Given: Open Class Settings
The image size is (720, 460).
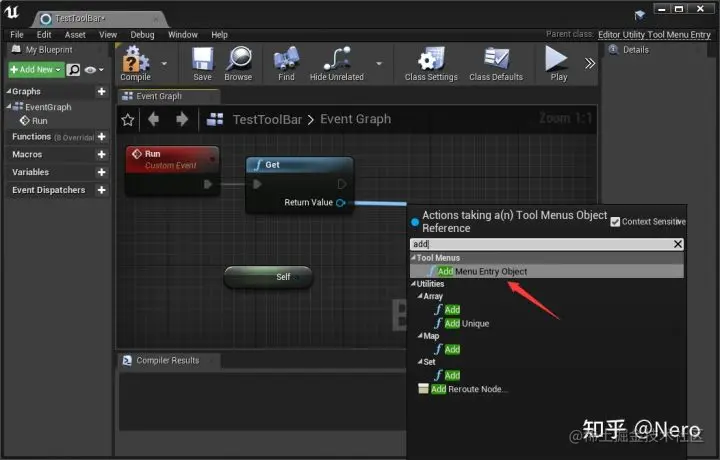Looking at the screenshot, I should click(x=431, y=64).
